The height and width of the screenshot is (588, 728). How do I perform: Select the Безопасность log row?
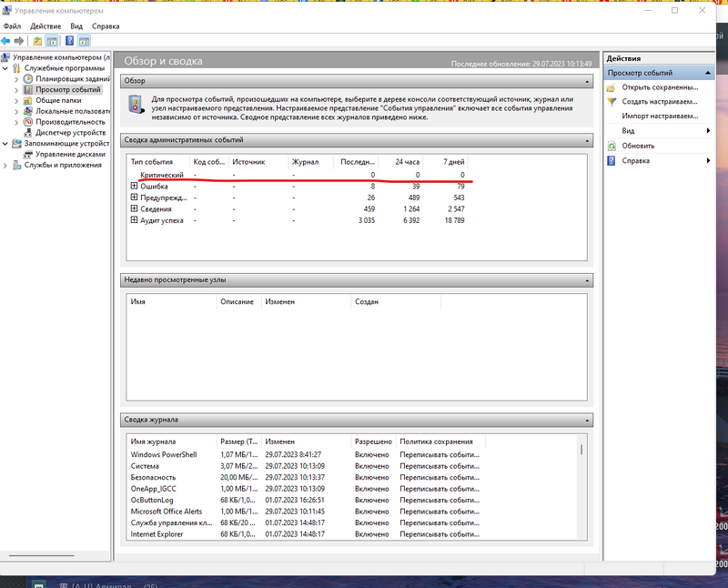(x=306, y=478)
